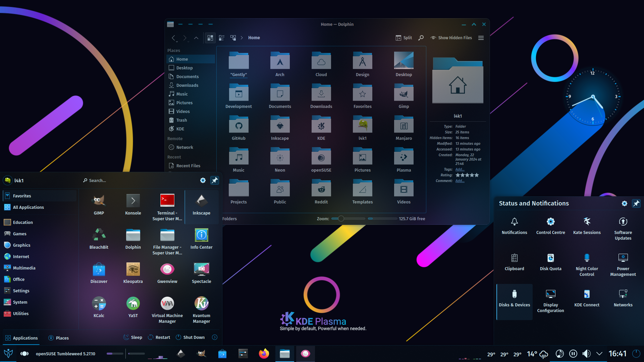Open Back history arrow in Dolphin

(173, 38)
